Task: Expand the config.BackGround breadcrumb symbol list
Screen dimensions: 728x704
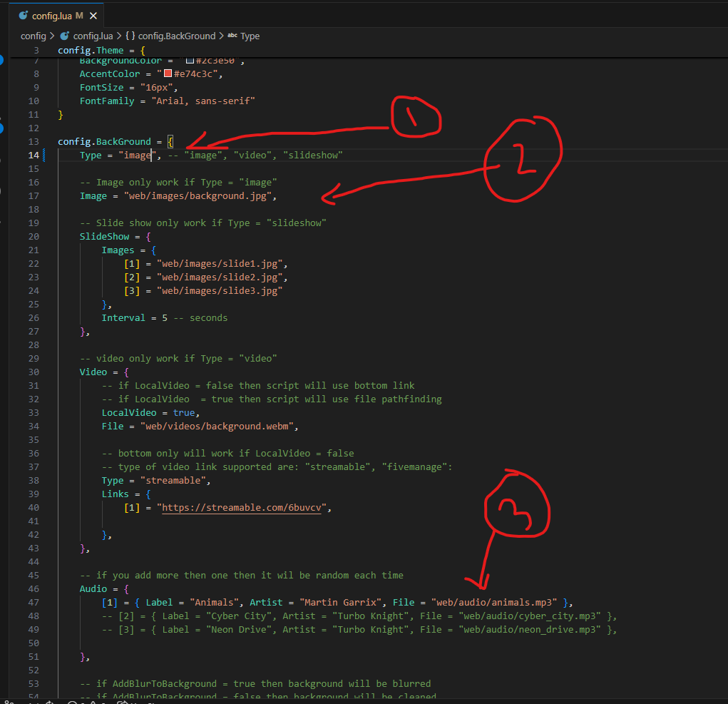Action: 178,36
